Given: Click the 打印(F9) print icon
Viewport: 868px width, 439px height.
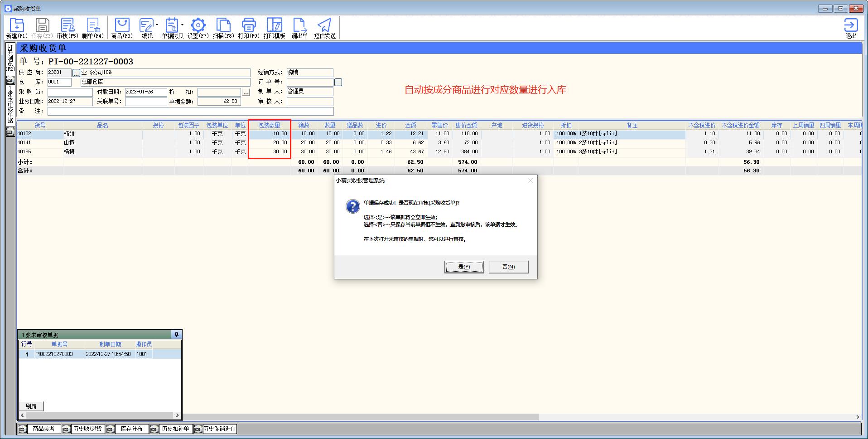Looking at the screenshot, I should (249, 28).
